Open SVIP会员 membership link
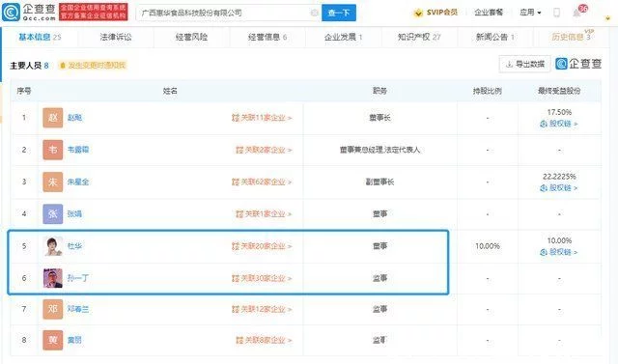 [435, 13]
